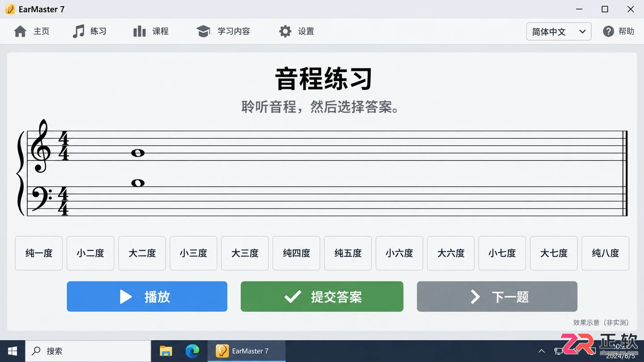Show hidden system tray icons
This screenshot has width=644, height=362.
[542, 351]
